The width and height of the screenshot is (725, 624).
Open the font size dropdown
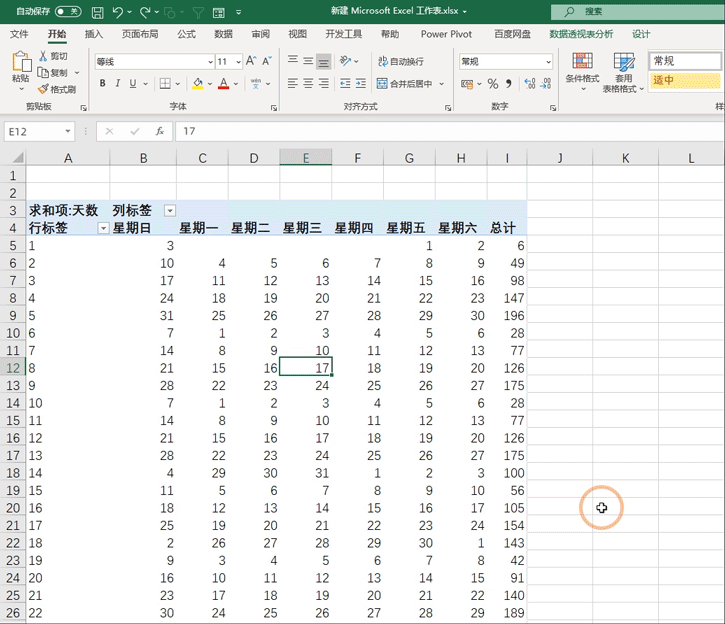coord(238,61)
